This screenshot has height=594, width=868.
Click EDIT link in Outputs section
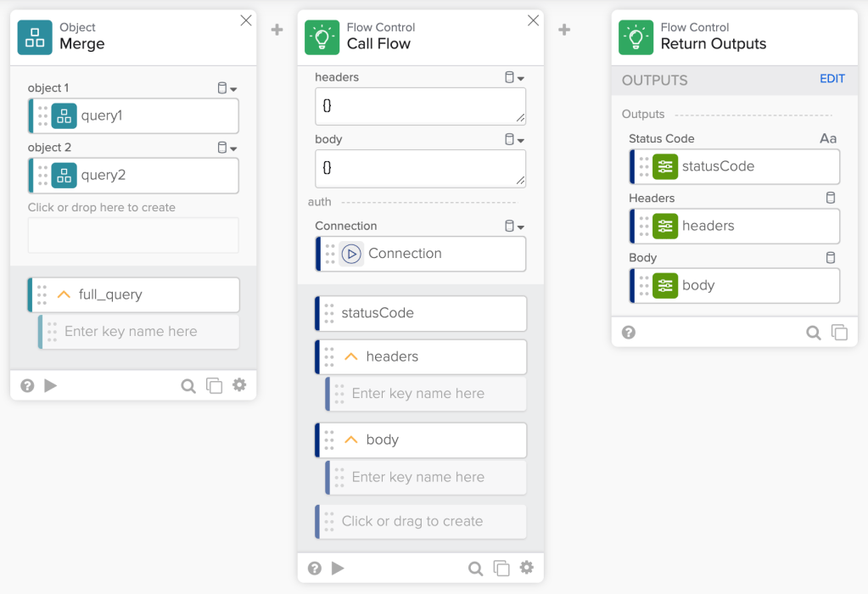[x=832, y=79]
